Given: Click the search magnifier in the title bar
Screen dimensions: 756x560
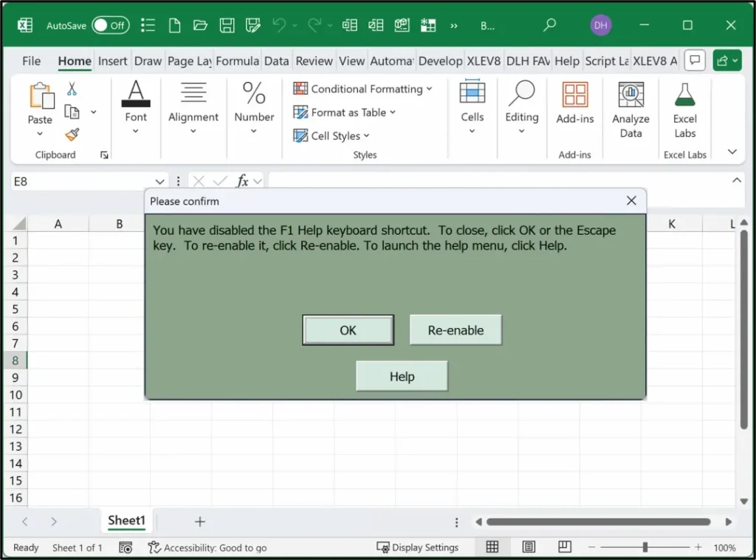Looking at the screenshot, I should [549, 24].
